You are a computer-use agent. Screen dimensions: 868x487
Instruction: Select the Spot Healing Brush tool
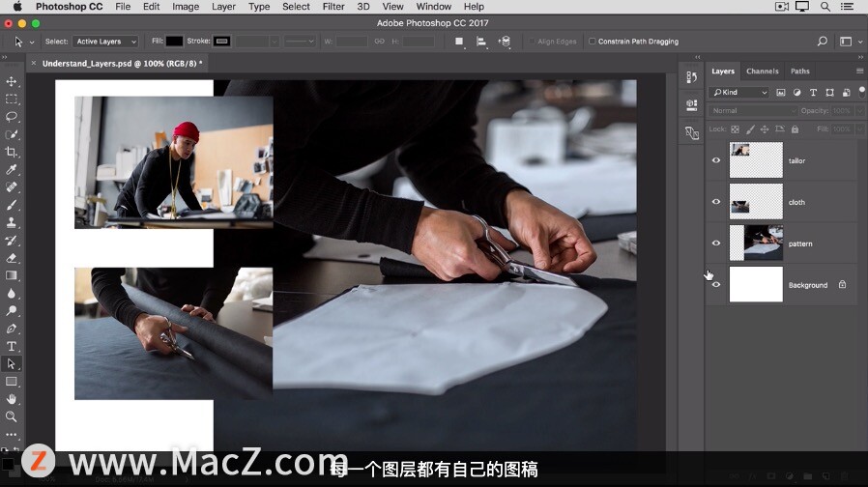(x=11, y=187)
